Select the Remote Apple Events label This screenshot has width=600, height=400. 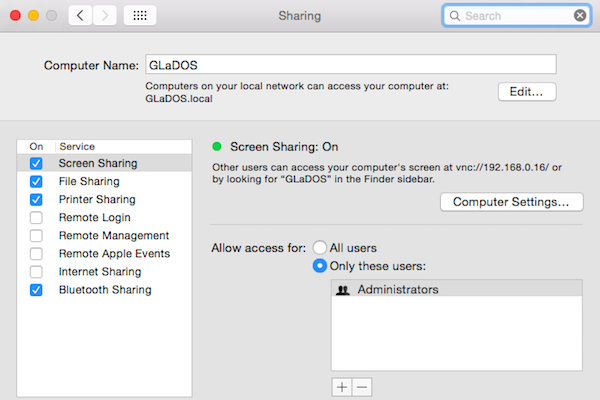114,253
